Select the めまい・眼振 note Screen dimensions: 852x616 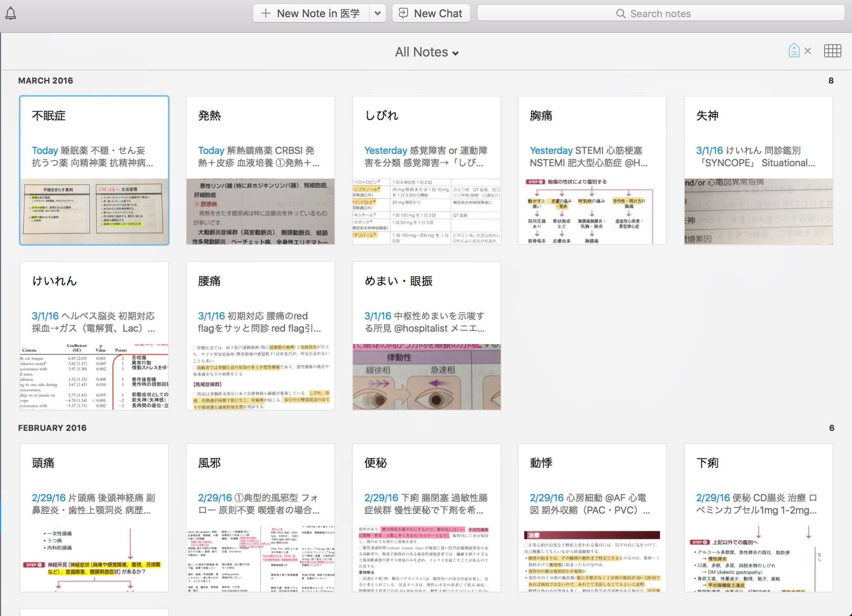(x=426, y=336)
